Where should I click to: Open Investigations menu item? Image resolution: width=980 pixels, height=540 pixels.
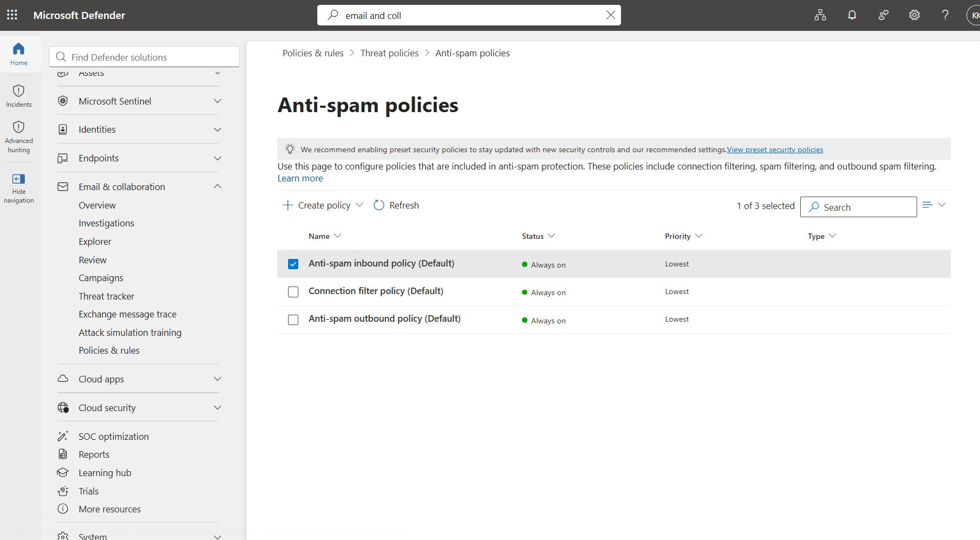coord(106,223)
